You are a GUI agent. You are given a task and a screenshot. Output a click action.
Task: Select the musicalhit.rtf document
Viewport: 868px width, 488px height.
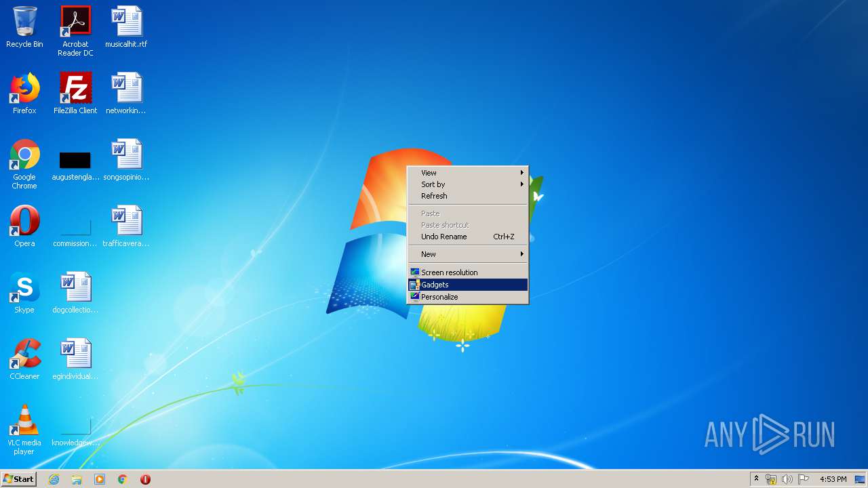click(126, 27)
